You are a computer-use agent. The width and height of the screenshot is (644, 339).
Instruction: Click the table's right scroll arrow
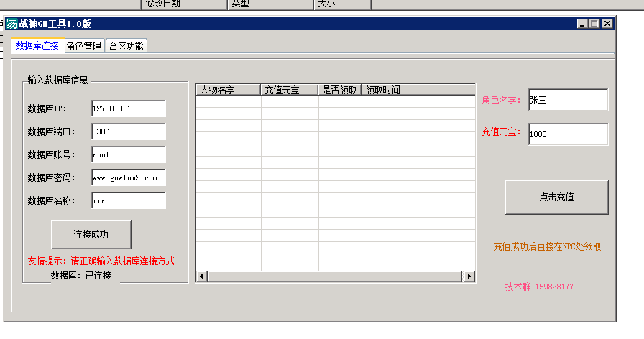(469, 276)
